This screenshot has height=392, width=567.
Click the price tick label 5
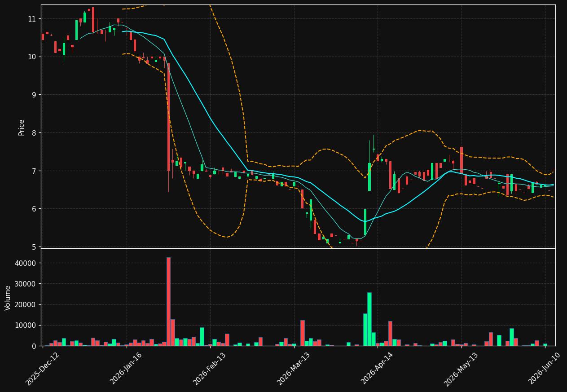34,247
